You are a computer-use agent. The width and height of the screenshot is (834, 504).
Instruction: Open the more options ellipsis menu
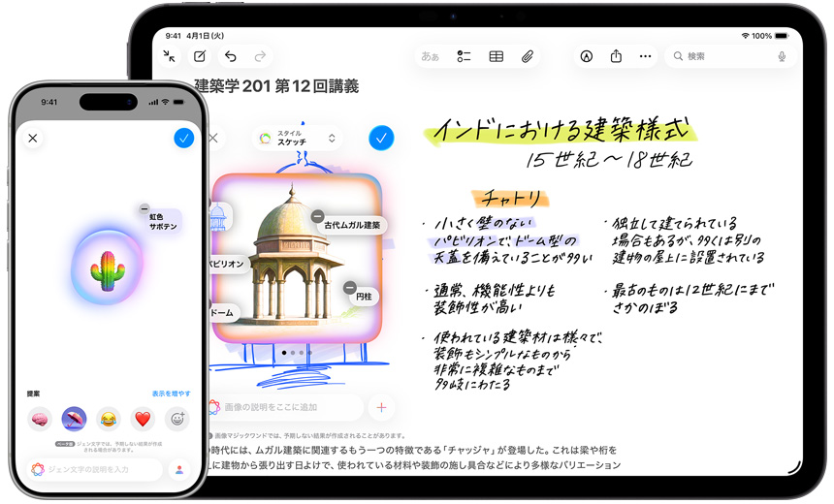click(x=646, y=56)
